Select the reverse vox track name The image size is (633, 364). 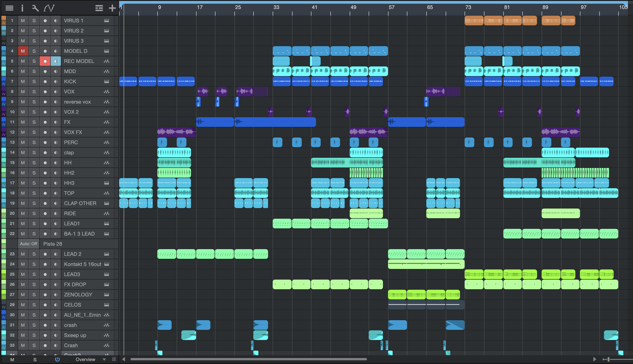[77, 102]
